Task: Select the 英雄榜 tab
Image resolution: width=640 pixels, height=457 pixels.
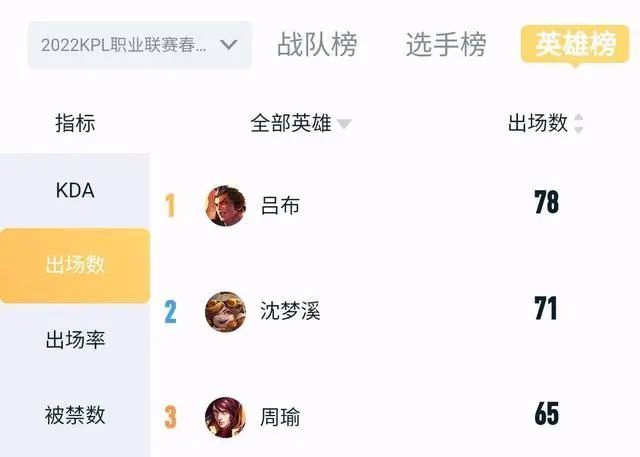Action: coord(575,44)
